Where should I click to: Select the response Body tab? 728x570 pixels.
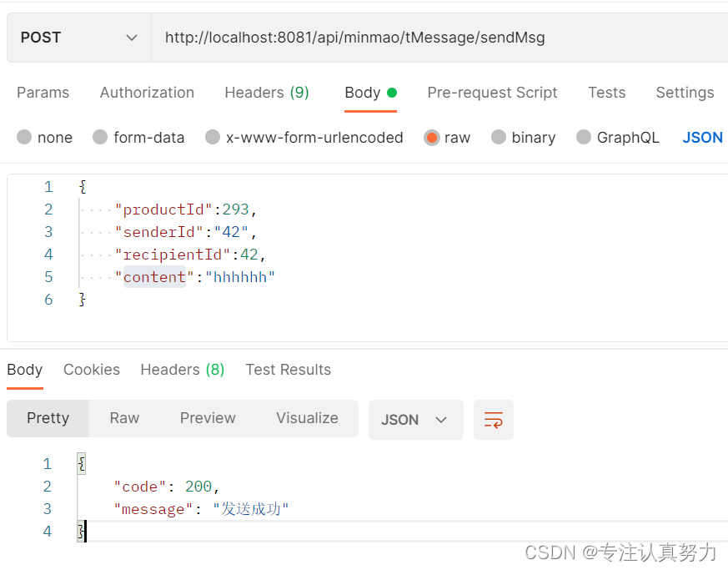click(x=25, y=370)
